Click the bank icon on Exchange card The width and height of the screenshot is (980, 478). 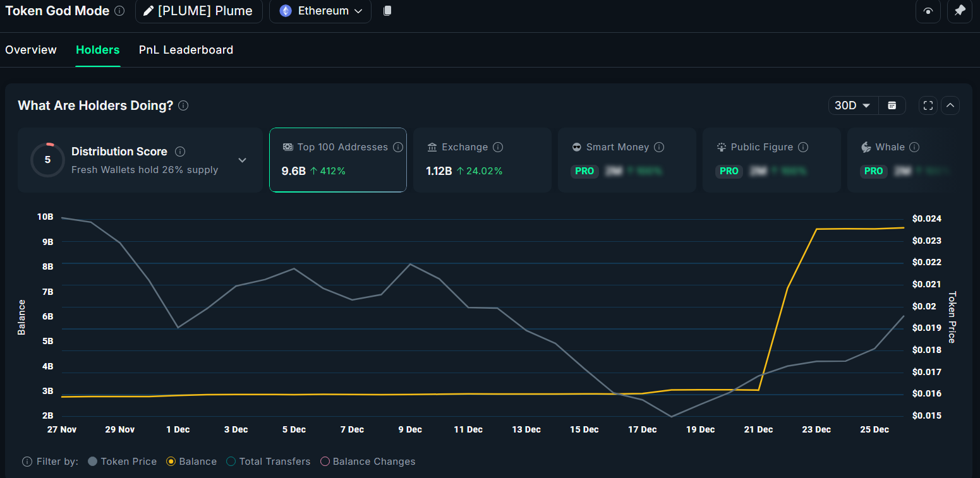coord(433,146)
